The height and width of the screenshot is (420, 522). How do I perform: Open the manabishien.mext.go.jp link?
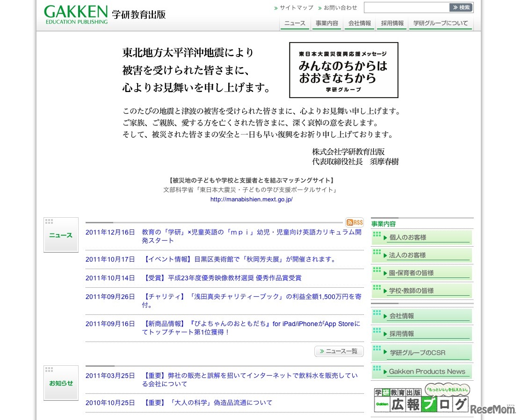coord(251,199)
